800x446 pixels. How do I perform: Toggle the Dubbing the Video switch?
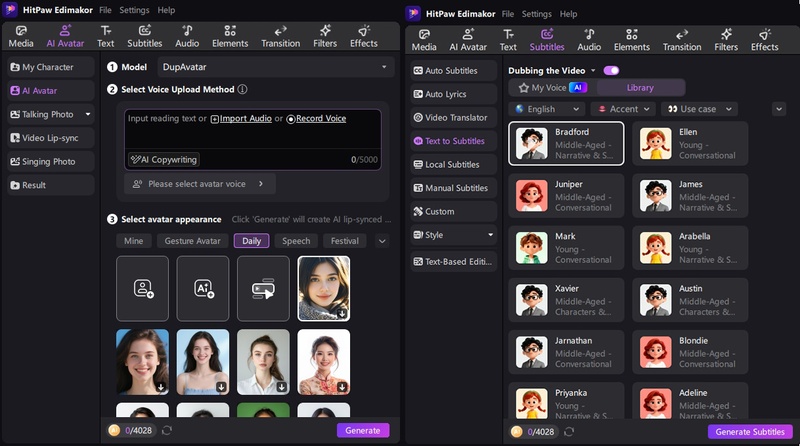coord(611,70)
